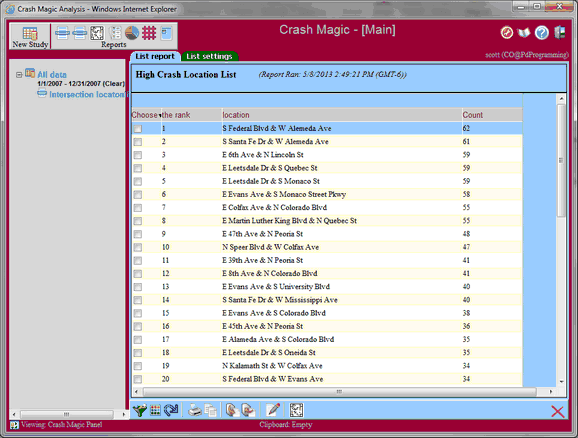Tick the checkbox for E 6th Ave row
This screenshot has width=578, height=438.
(138, 155)
